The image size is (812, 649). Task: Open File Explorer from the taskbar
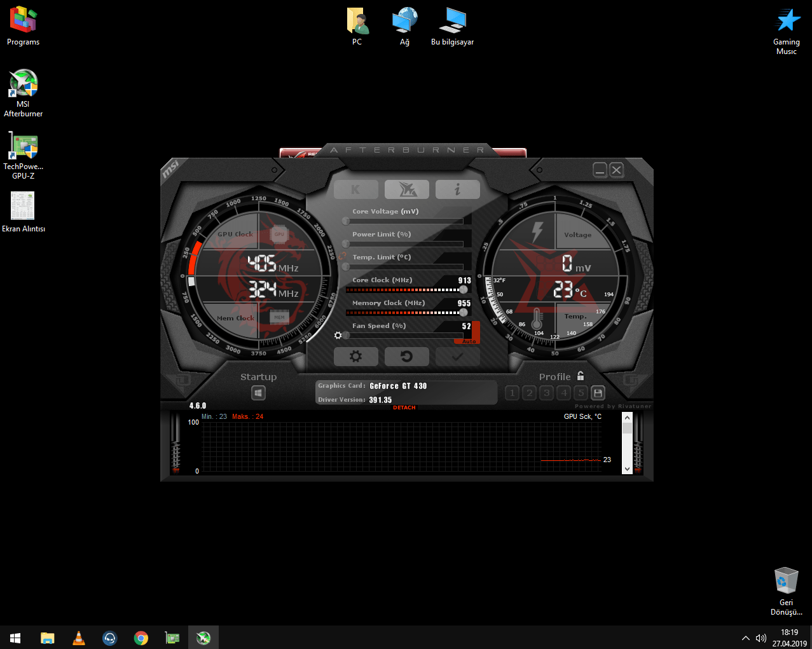click(47, 638)
